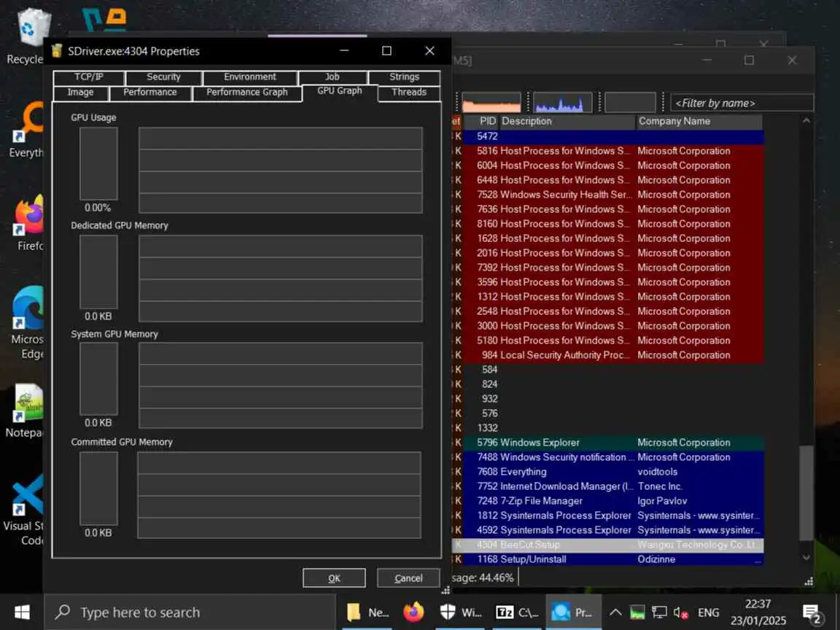Focus the Filter by name field in Process Explorer
The height and width of the screenshot is (630, 840).
[742, 103]
